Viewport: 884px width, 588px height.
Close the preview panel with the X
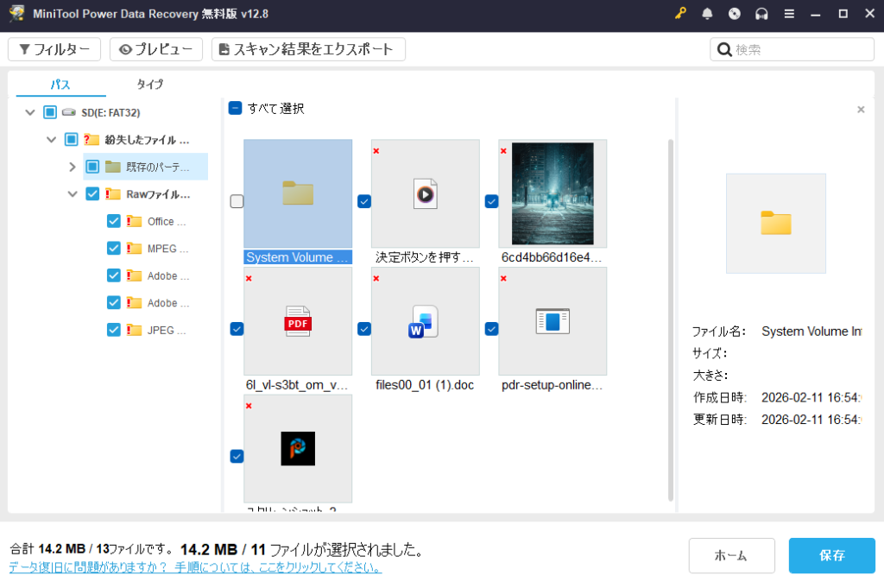click(x=860, y=110)
